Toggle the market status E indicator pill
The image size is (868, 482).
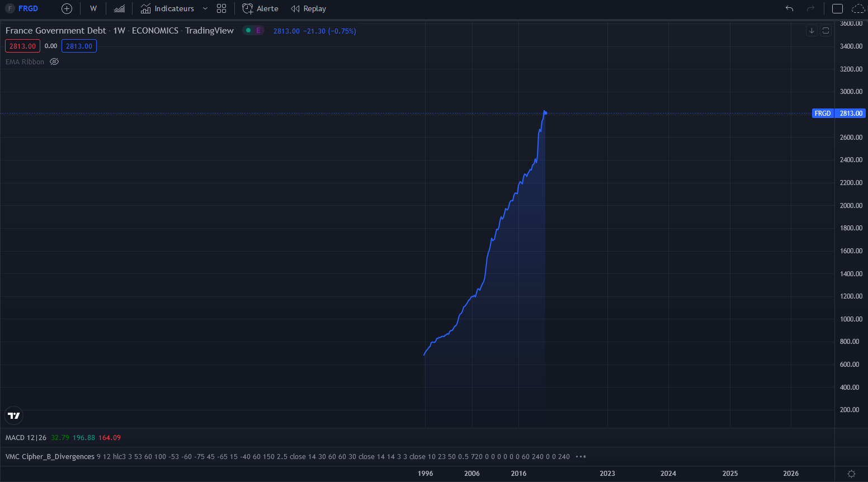(253, 30)
